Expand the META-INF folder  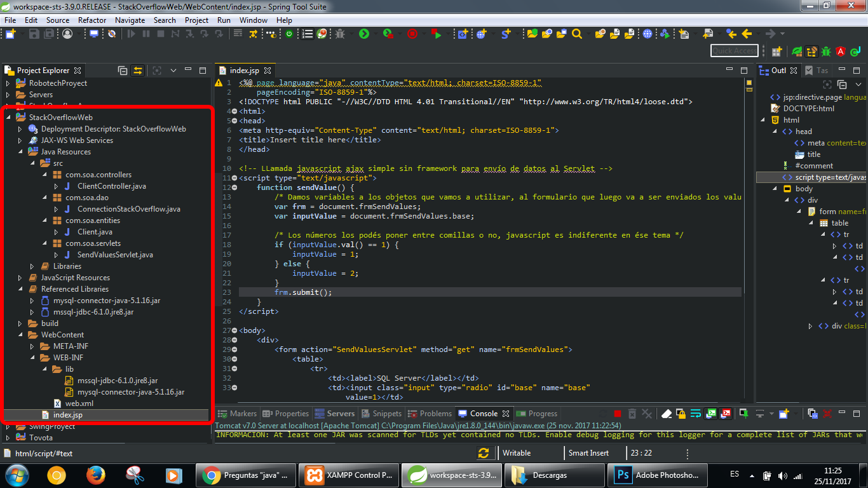click(x=32, y=346)
